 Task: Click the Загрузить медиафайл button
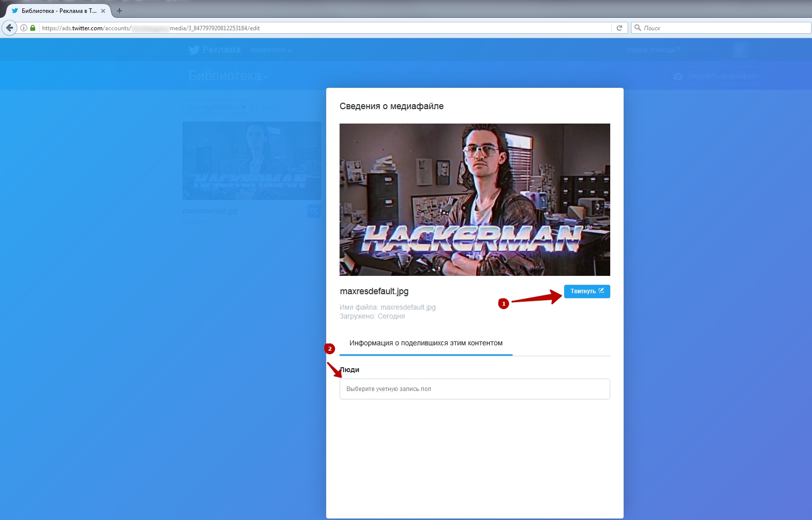[716, 76]
